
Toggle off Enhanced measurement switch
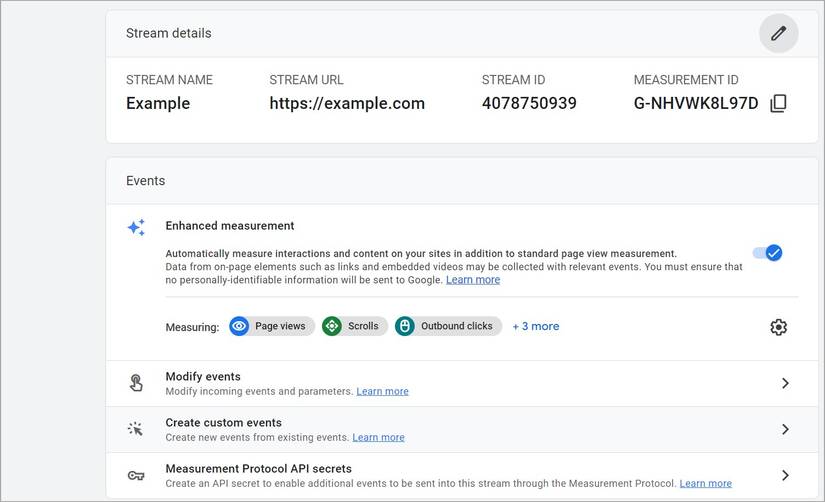click(x=768, y=253)
